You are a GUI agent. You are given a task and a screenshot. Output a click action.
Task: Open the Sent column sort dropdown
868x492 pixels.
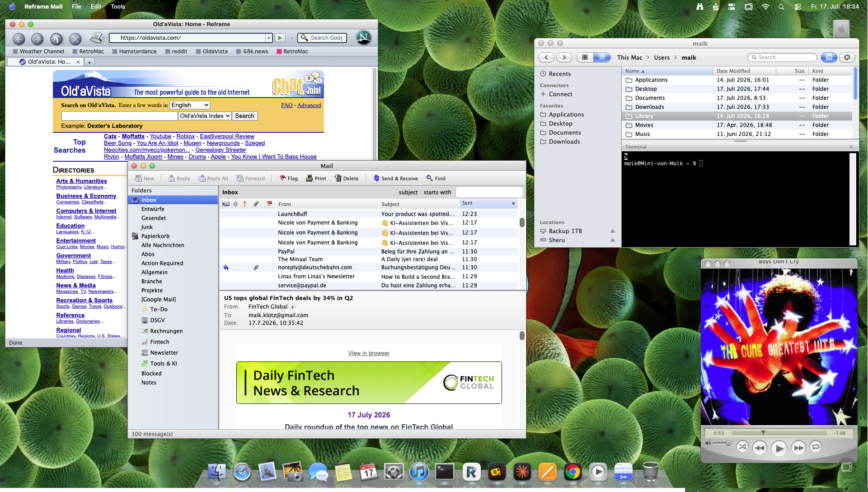point(513,204)
